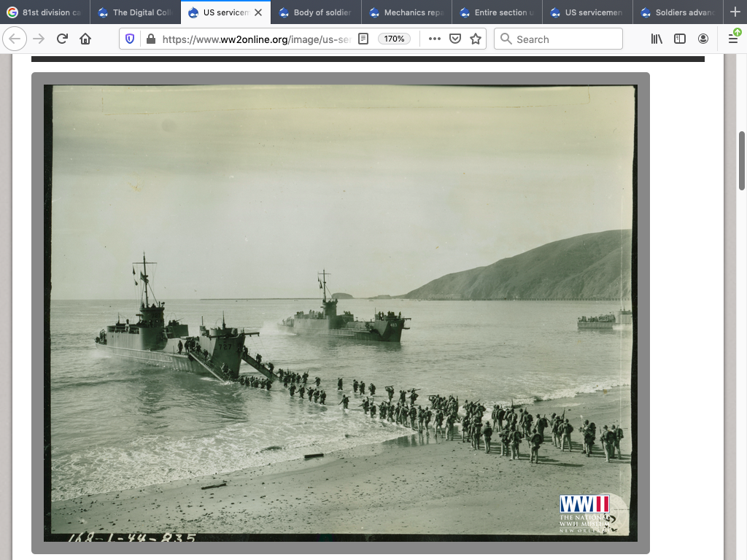Open the Library bookmarks and history menu
This screenshot has width=747, height=560.
[x=657, y=39]
